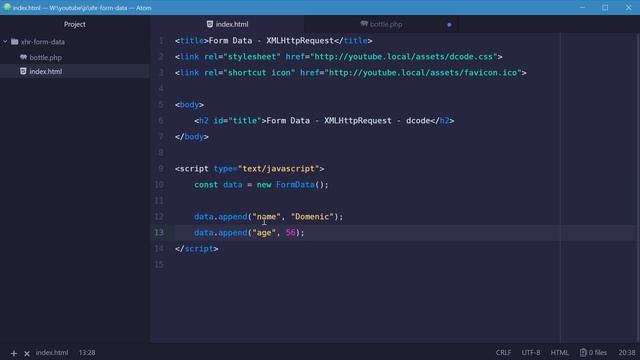Switch to the bottle.php editor tab
Viewport: 640px width, 360px height.
pos(382,24)
